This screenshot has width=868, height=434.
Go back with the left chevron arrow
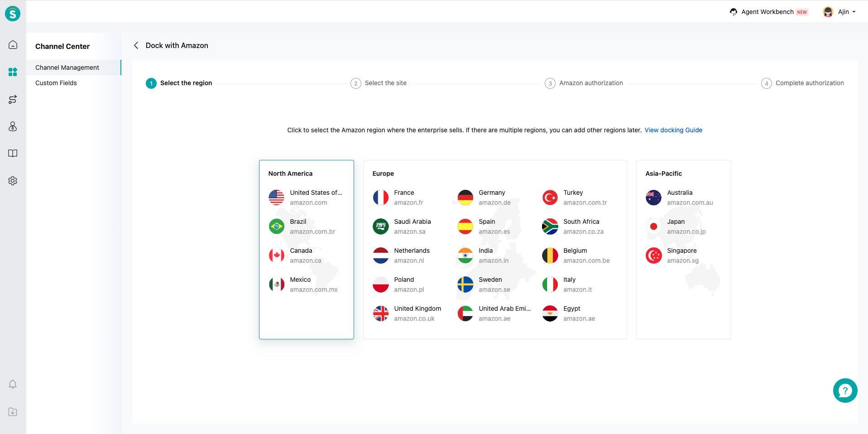point(136,45)
